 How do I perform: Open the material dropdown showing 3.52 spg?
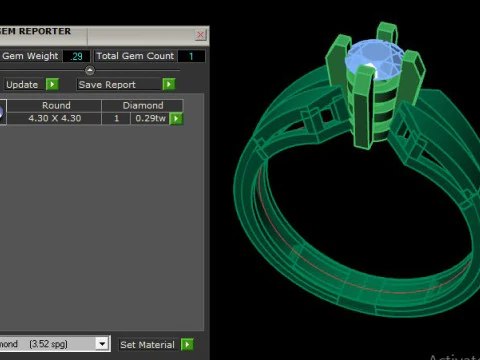click(x=102, y=344)
